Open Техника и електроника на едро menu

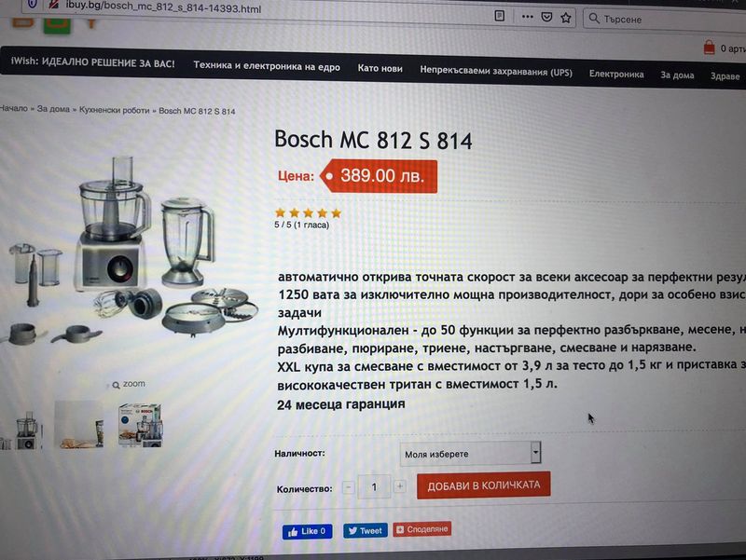click(267, 66)
